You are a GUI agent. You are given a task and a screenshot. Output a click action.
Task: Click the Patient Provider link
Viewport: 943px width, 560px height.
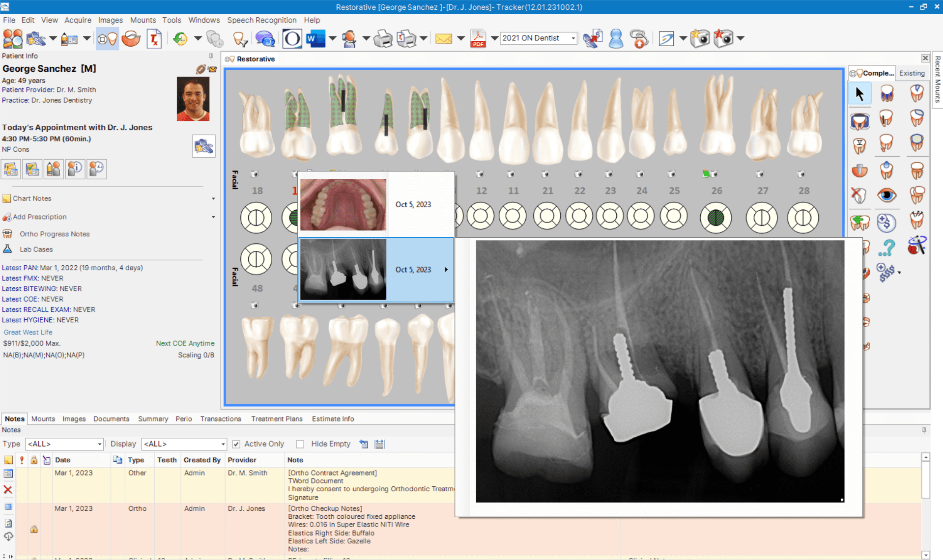point(28,89)
